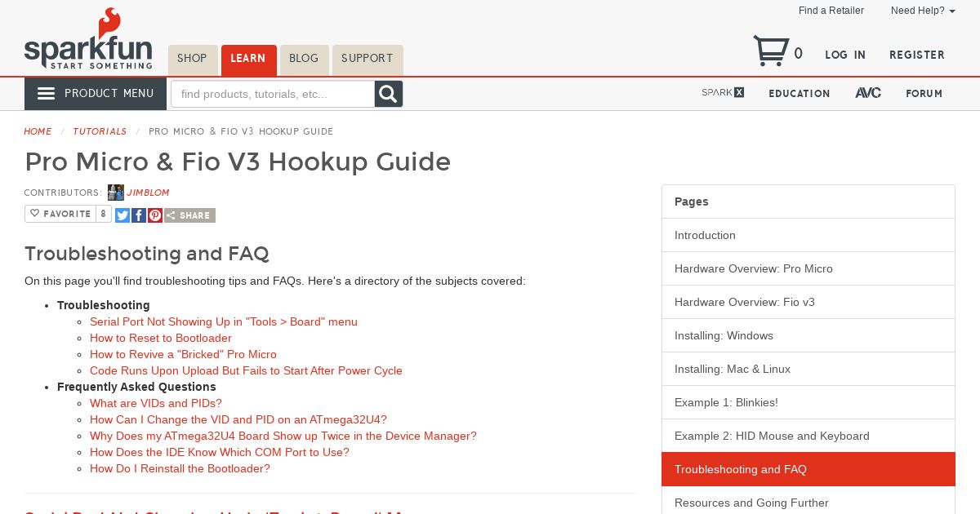Open the Education link
This screenshot has height=514, width=980.
(800, 94)
